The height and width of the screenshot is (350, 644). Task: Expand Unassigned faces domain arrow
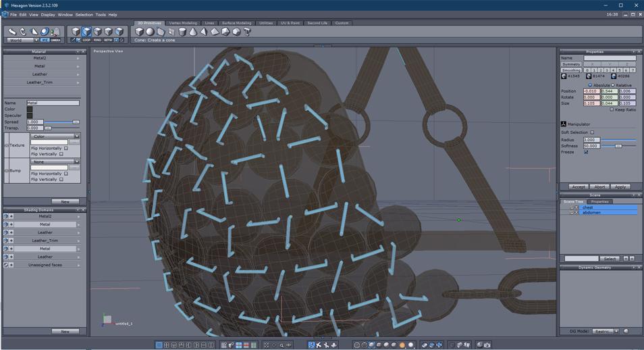(x=78, y=266)
